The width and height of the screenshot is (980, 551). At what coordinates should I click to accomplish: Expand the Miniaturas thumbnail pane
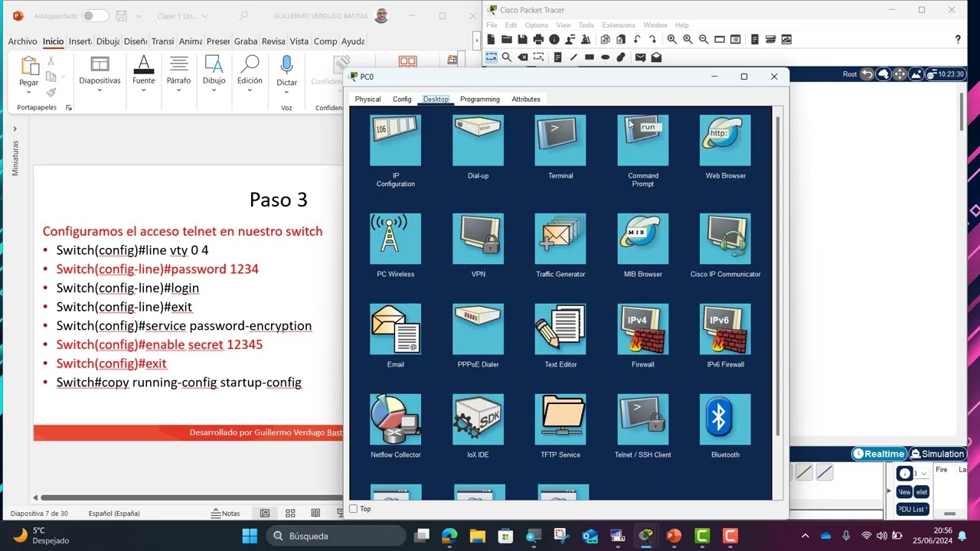(x=15, y=129)
